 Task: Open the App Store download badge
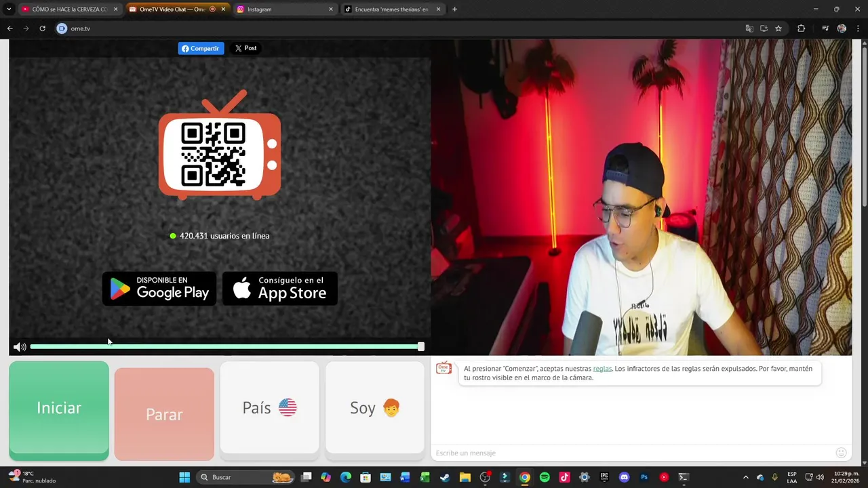pyautogui.click(x=280, y=289)
